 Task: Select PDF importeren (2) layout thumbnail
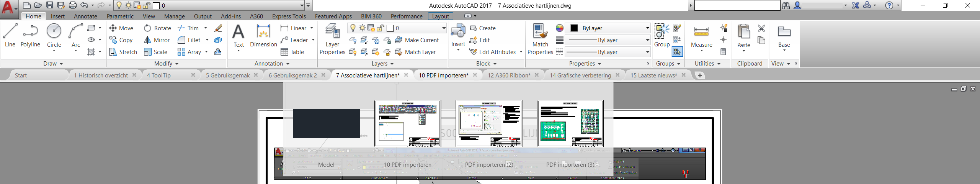[x=489, y=123]
